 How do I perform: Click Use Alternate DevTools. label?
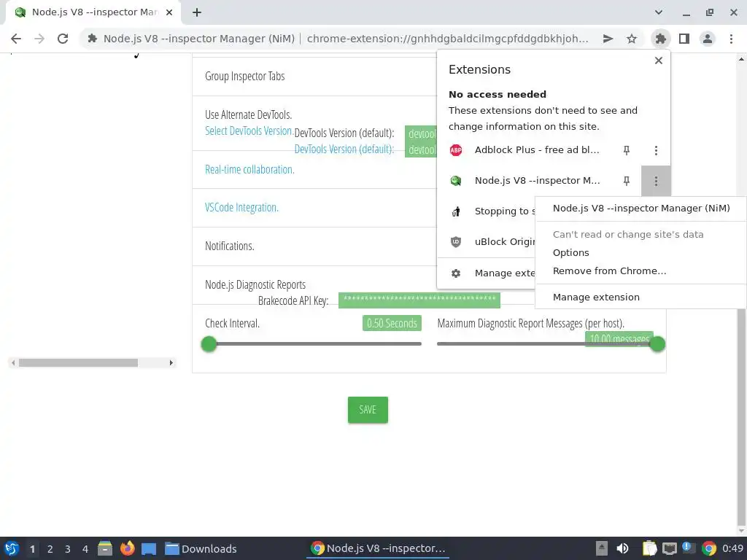click(x=248, y=114)
